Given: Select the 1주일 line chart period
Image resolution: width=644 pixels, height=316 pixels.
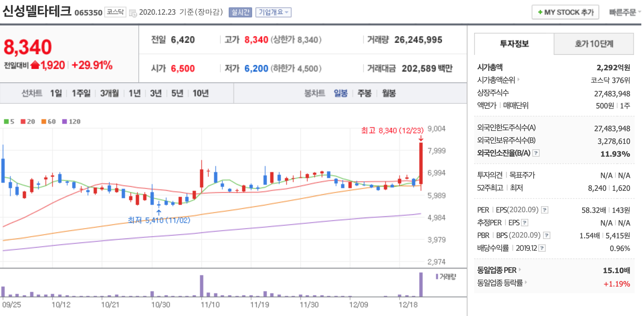Looking at the screenshot, I should pyautogui.click(x=81, y=93).
